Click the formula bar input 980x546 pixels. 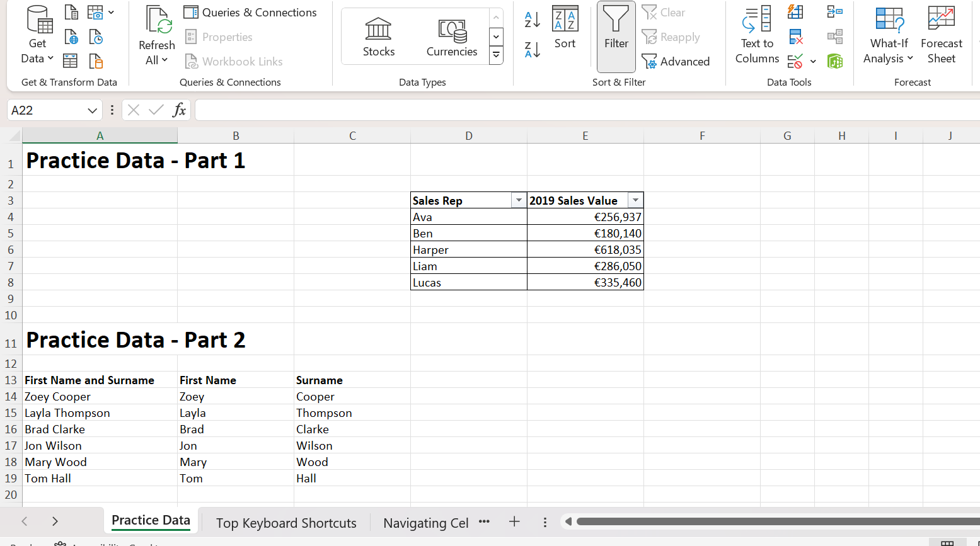586,110
